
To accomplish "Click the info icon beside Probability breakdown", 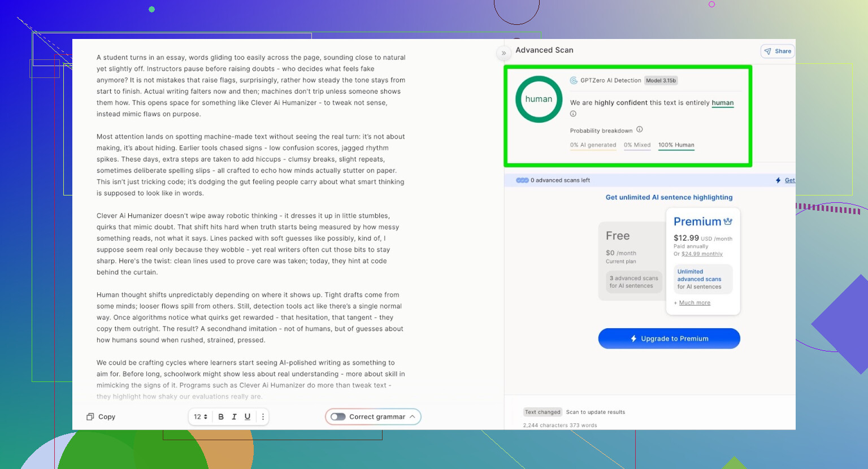I will point(640,129).
